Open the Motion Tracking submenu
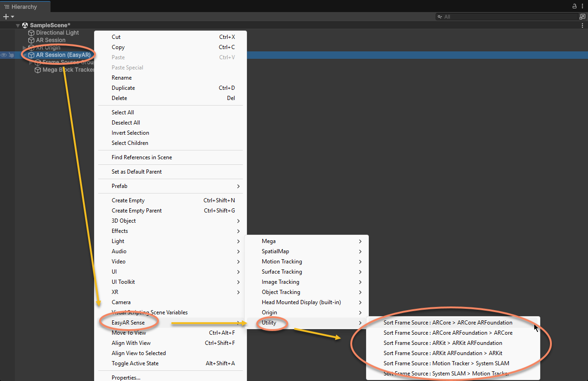The image size is (588, 381). (x=306, y=262)
